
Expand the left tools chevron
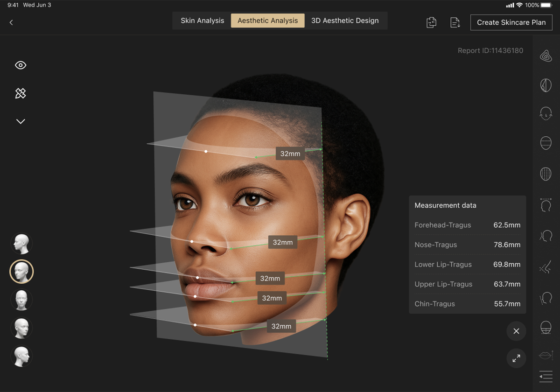click(x=21, y=121)
